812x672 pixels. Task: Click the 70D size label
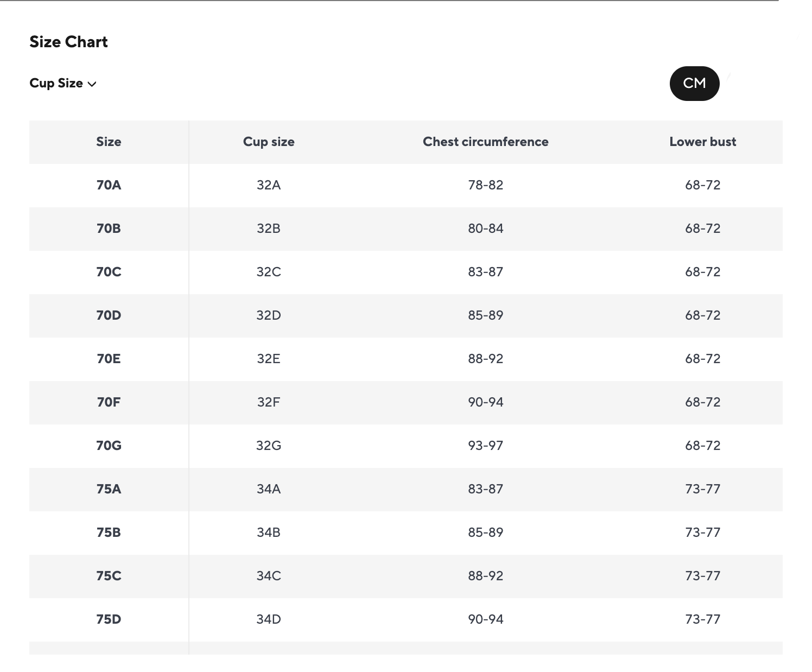109,315
